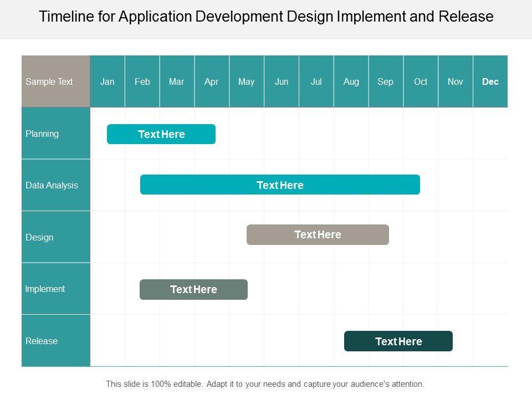The image size is (532, 399).
Task: Click the May month column header
Action: point(247,81)
